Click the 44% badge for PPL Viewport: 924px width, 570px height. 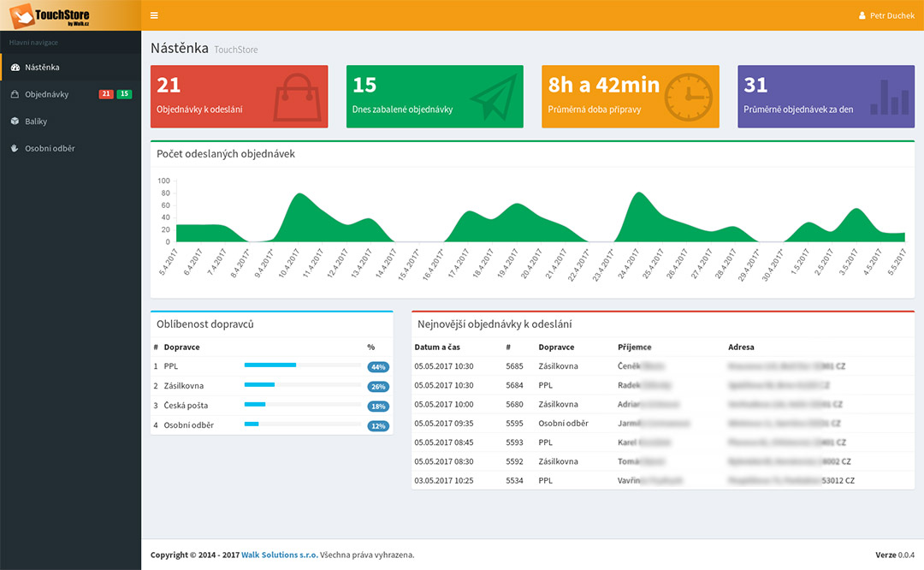pos(378,367)
